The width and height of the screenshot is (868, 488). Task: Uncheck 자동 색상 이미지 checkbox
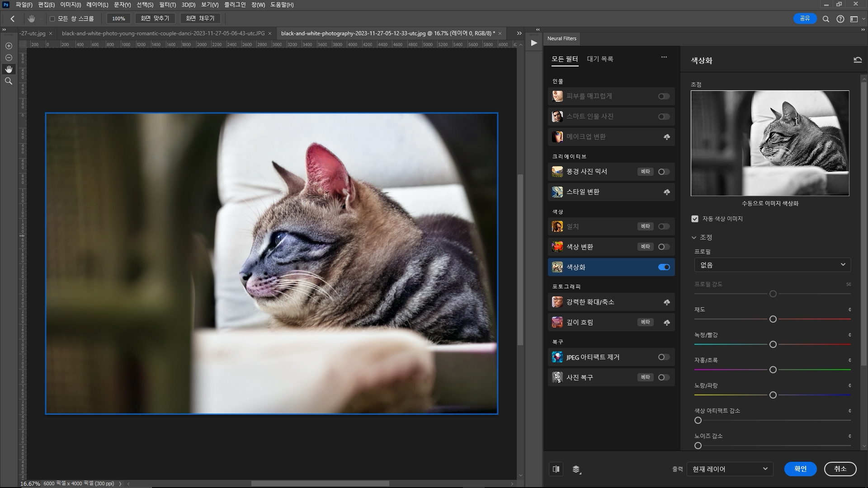pyautogui.click(x=695, y=219)
